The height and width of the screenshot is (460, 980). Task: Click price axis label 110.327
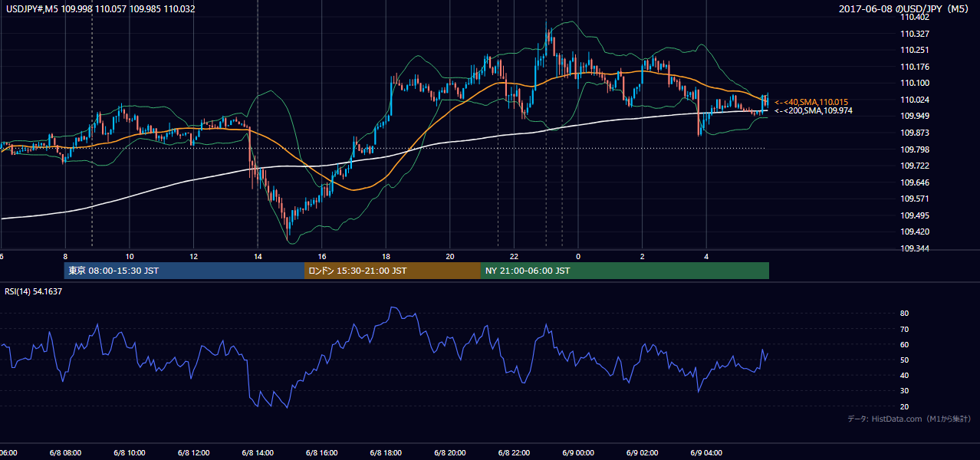coord(916,34)
